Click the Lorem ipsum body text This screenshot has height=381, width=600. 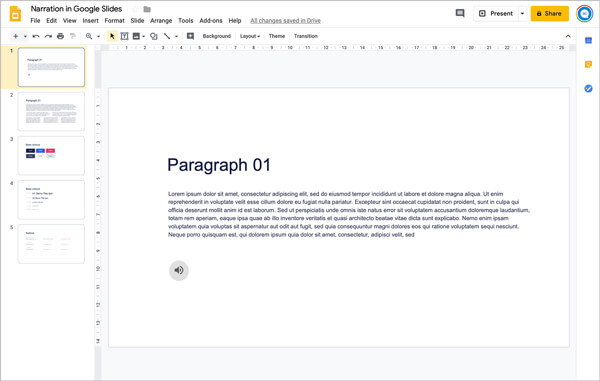coord(349,214)
